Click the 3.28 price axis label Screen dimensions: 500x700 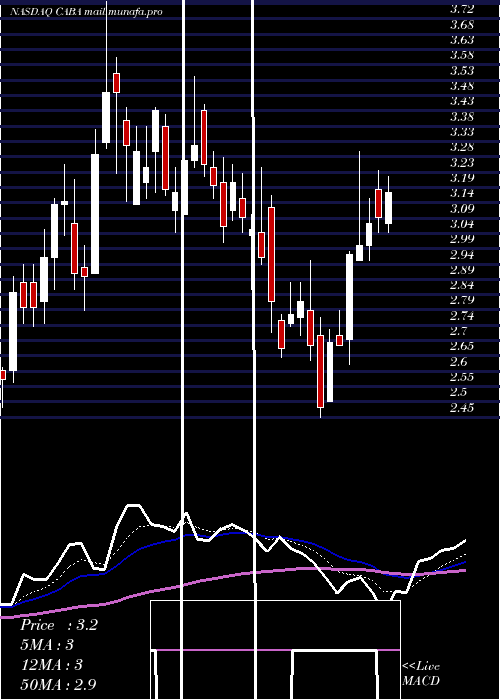[x=462, y=147]
